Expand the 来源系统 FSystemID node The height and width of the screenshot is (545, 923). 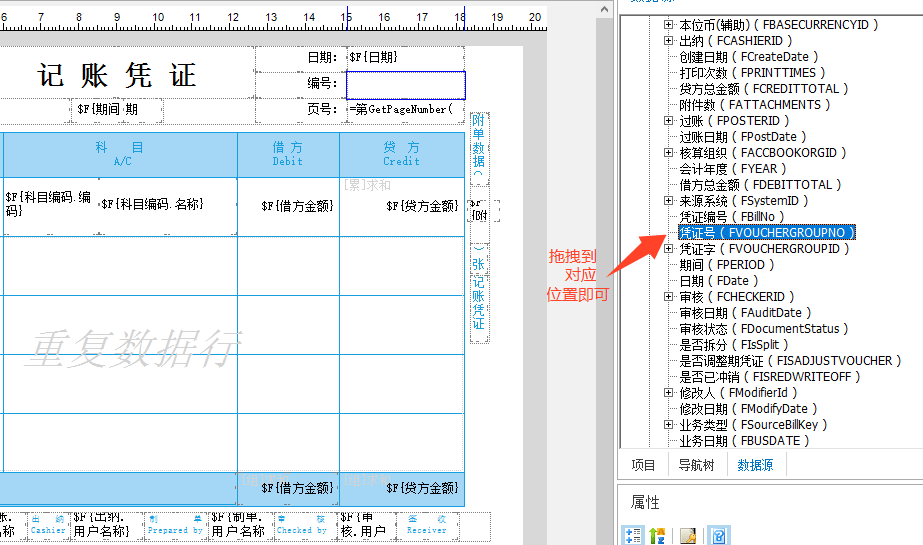(x=668, y=201)
